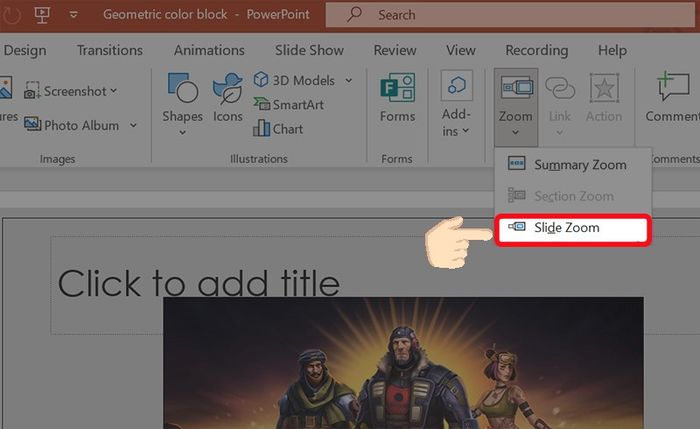This screenshot has width=700, height=429.
Task: Click the Photo Album button
Action: click(71, 125)
